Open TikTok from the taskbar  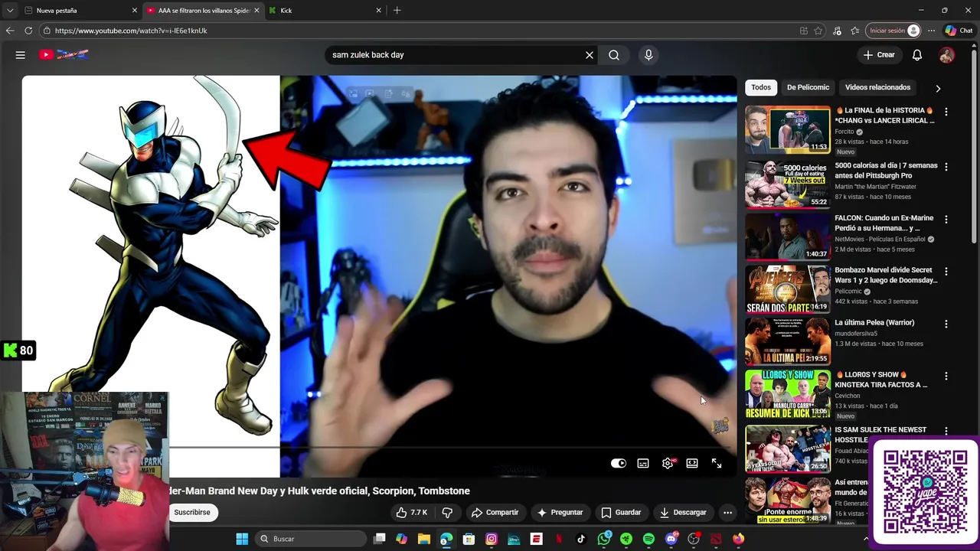click(581, 539)
